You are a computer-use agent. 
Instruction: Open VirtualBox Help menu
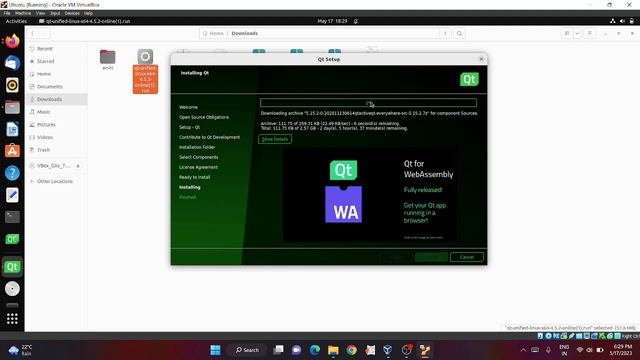point(88,13)
